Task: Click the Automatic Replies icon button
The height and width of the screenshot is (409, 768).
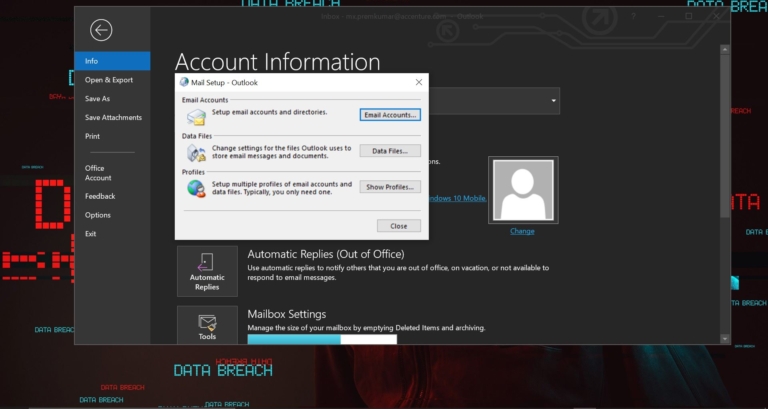Action: coord(207,271)
